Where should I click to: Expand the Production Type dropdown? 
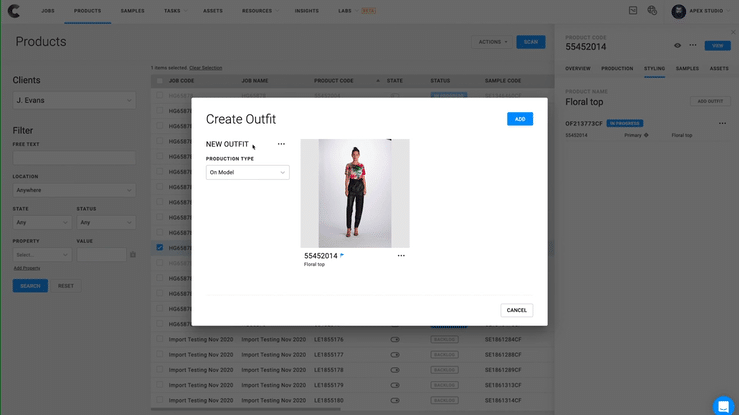coord(247,172)
